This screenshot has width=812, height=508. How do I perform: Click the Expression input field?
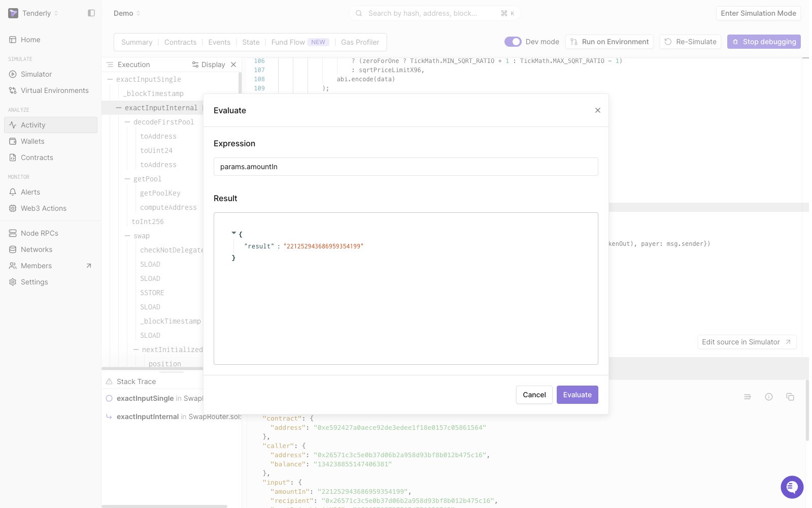[x=405, y=167]
